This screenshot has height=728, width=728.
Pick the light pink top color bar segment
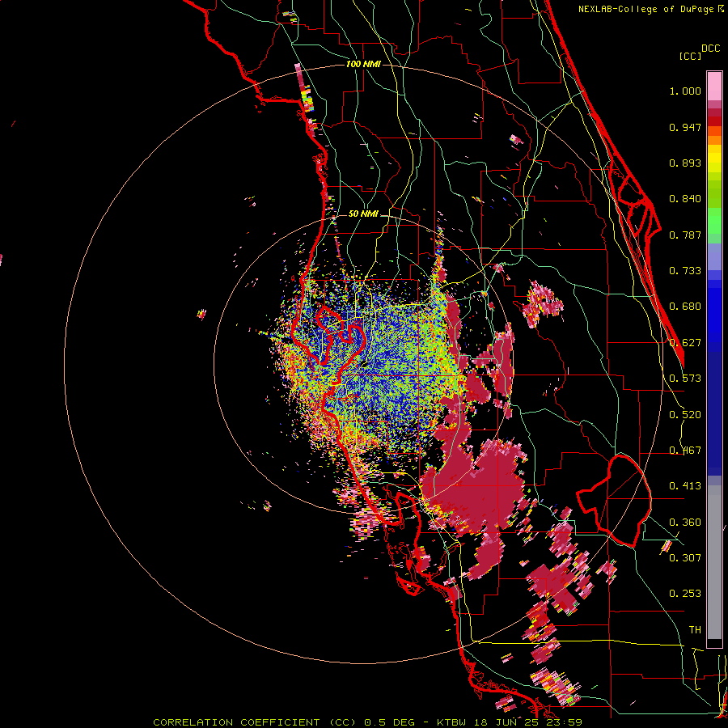tap(714, 87)
